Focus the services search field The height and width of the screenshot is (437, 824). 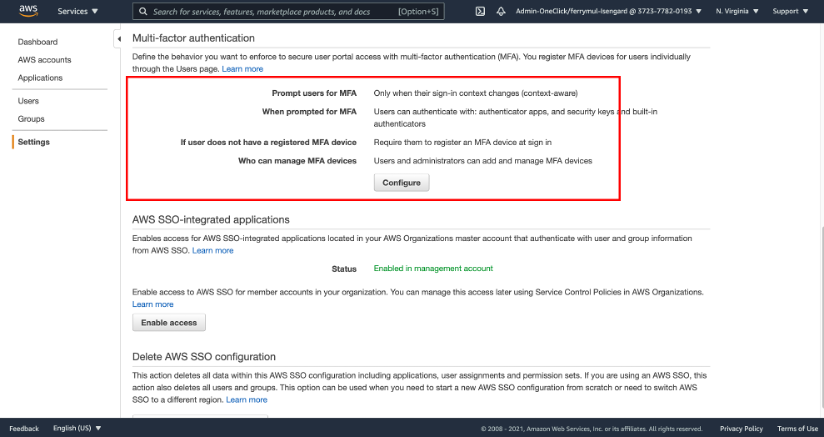pos(288,11)
